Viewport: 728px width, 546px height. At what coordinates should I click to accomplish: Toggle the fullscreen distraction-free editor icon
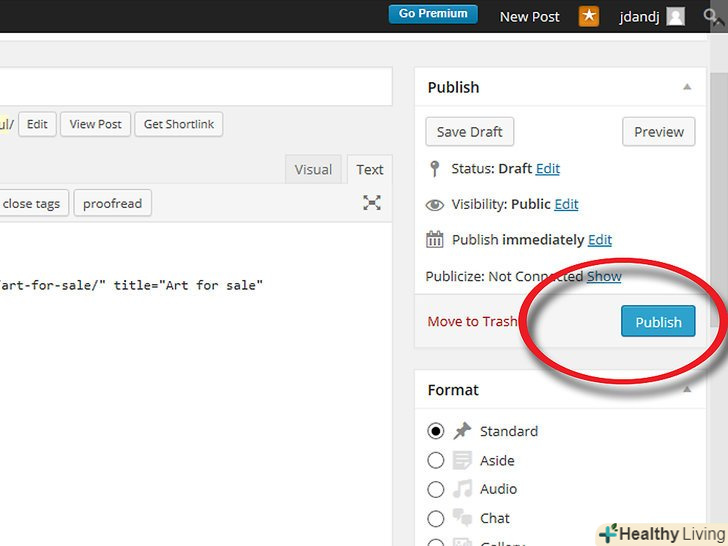pos(372,203)
